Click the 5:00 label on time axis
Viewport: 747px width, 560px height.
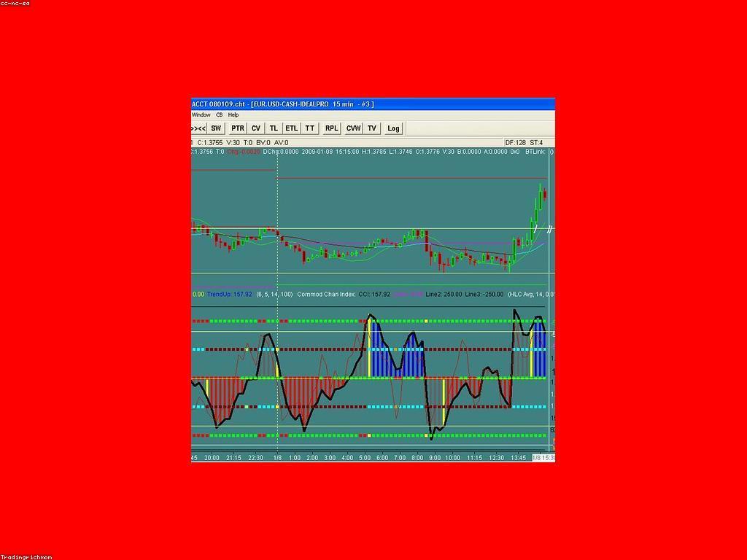click(x=365, y=458)
